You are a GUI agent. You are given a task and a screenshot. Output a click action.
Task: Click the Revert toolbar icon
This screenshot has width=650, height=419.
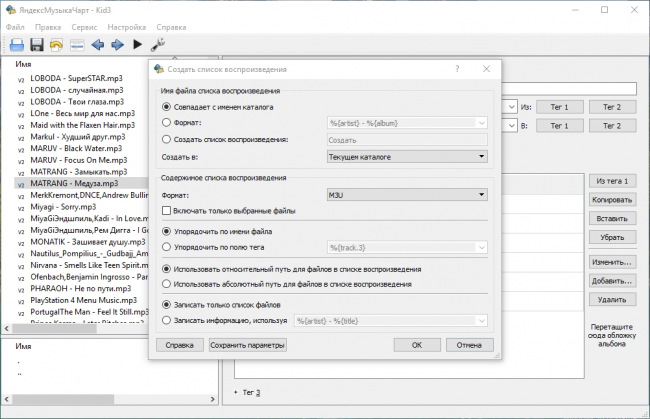pos(56,45)
